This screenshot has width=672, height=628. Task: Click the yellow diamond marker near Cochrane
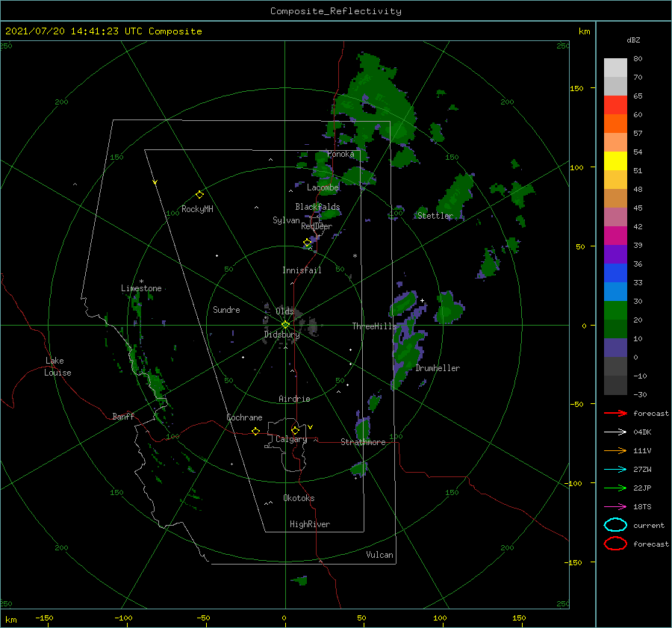point(256,431)
